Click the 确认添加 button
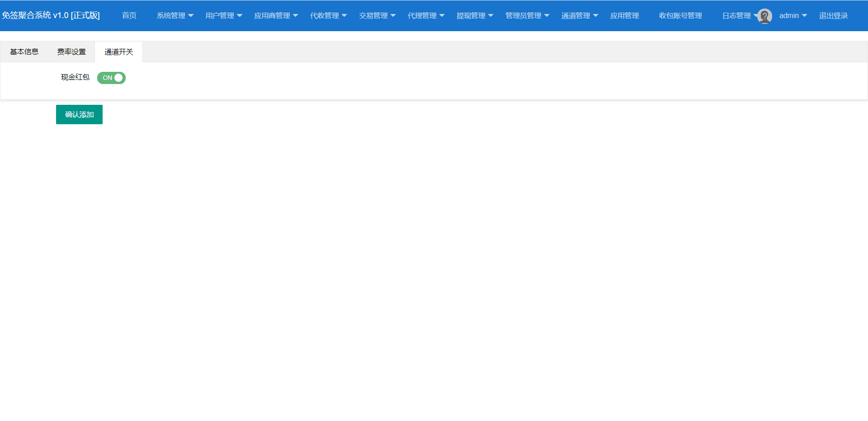Screen dimensions: 868x421 point(79,114)
